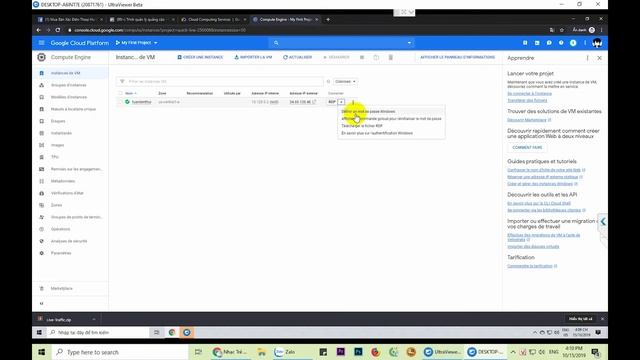Screen dimensions: 640x360
Task: Select Afficher la commande gcloud menu item
Action: click(391, 119)
